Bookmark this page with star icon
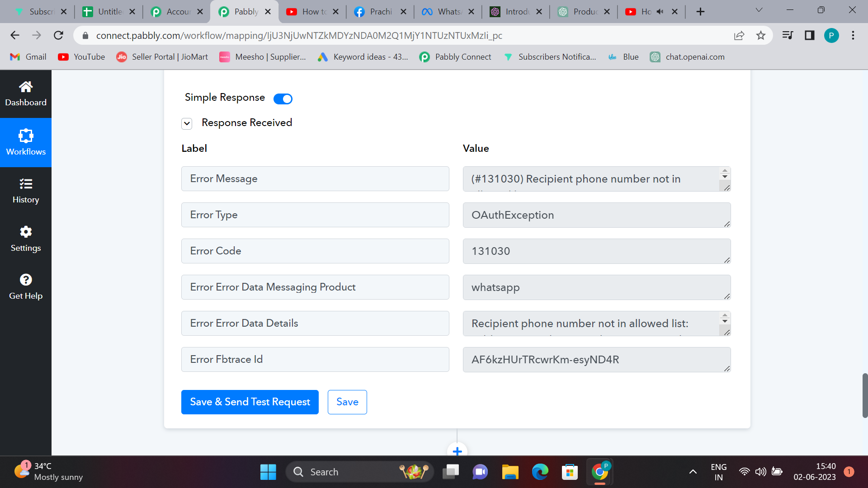Image resolution: width=868 pixels, height=488 pixels. [761, 35]
